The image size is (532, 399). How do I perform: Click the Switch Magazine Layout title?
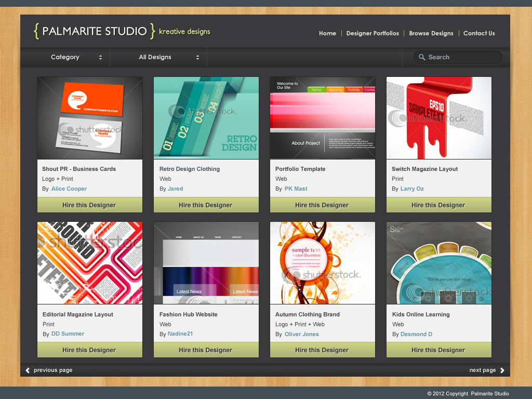tap(425, 169)
